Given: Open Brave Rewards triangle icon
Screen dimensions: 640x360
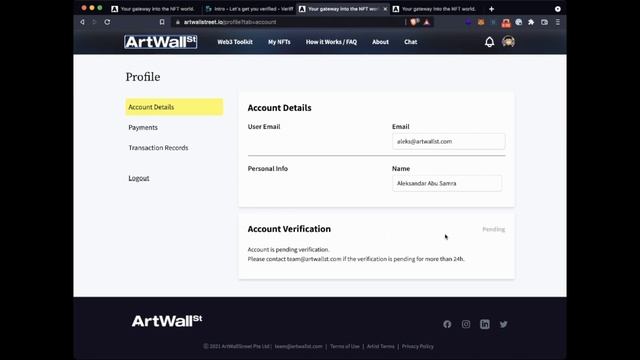Looking at the screenshot, I should click(x=427, y=22).
